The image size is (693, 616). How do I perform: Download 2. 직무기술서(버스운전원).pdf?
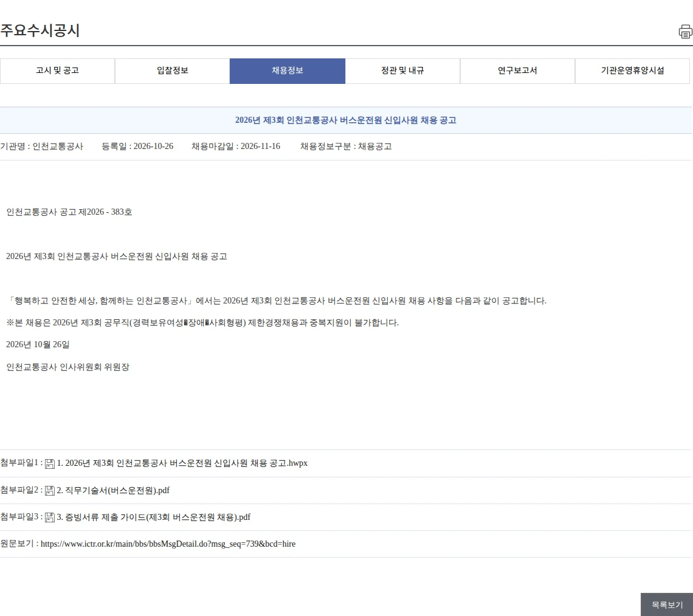pyautogui.click(x=113, y=490)
